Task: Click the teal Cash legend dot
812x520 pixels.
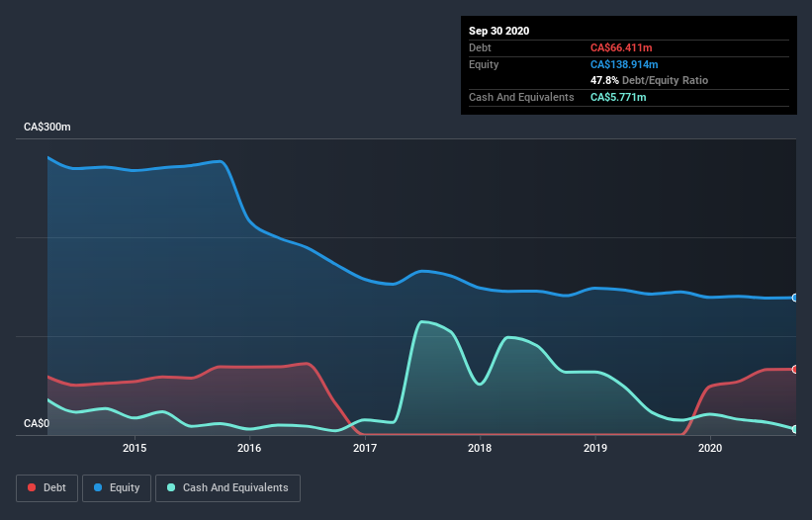Action: coord(171,487)
